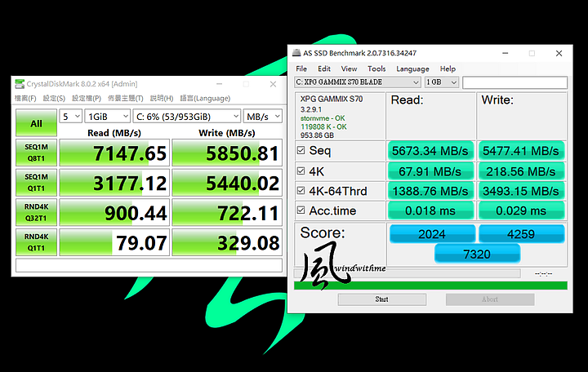Open the 1 GB size dropdown in AS SSD
588x372 pixels.
442,82
